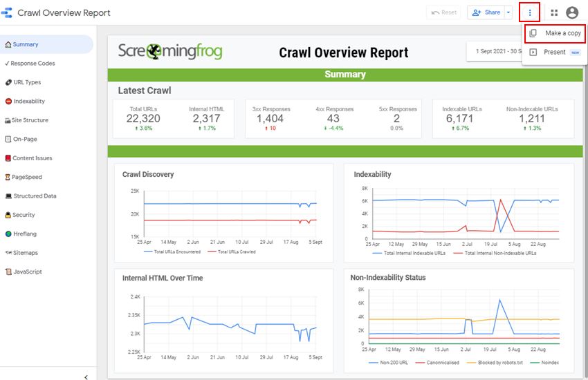Switch to the Response Codes page

point(30,64)
